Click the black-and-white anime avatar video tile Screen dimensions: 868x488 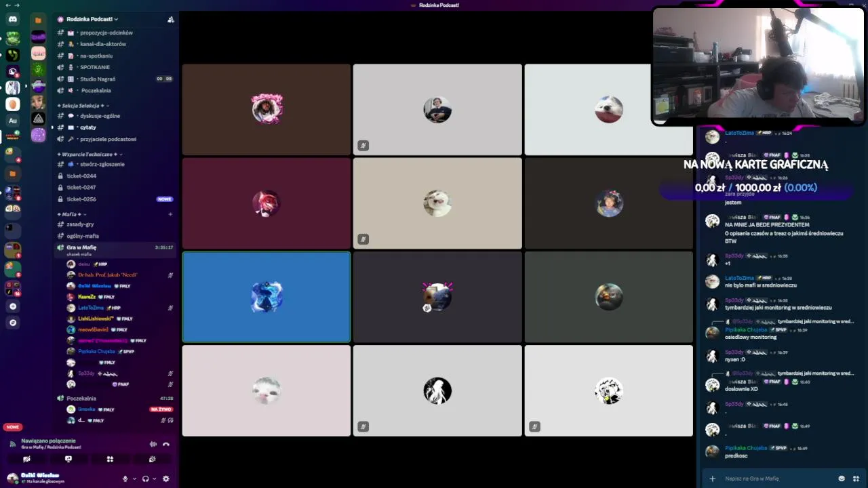pyautogui.click(x=437, y=390)
